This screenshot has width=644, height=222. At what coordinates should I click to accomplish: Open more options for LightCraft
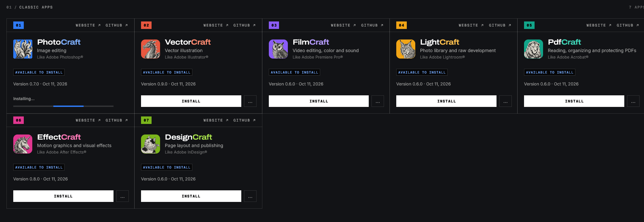point(505,101)
